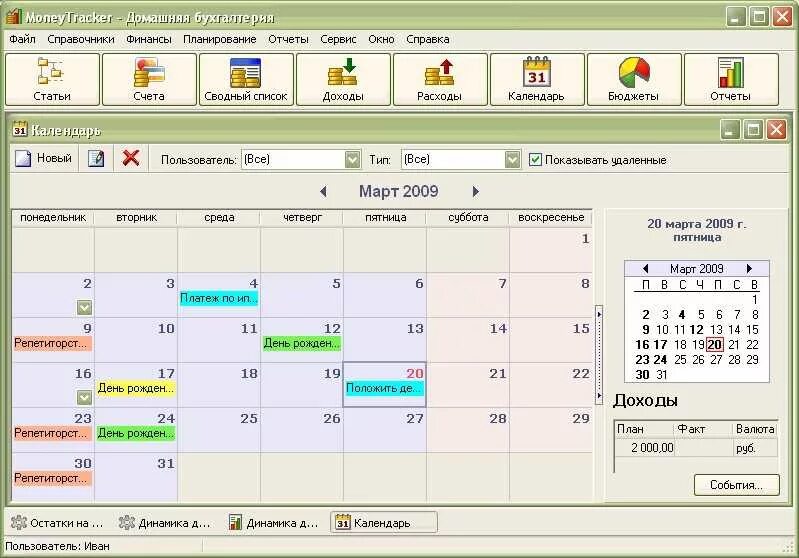Select День рожден... event on March 12

[302, 343]
